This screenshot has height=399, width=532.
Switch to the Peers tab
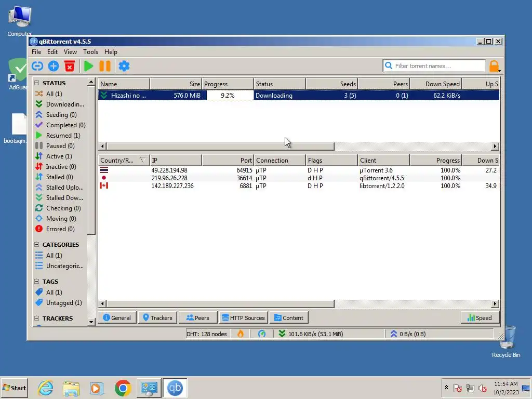(197, 318)
